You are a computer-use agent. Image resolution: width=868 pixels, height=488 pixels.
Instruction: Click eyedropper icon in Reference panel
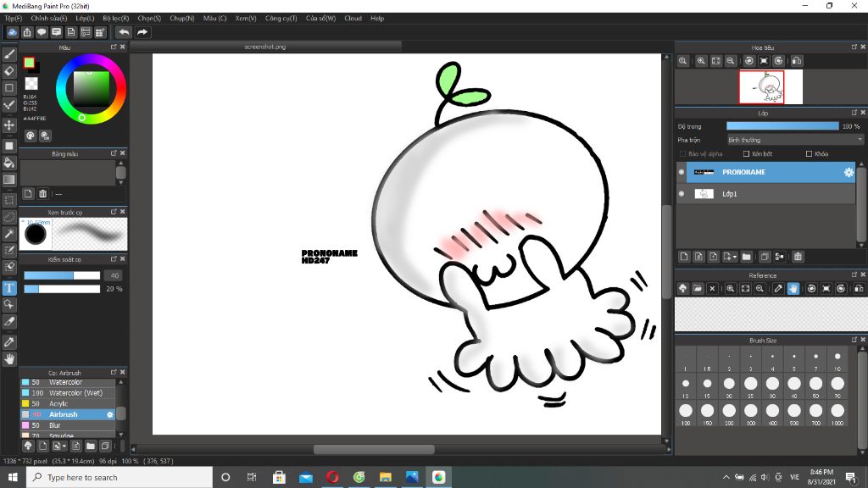(778, 288)
